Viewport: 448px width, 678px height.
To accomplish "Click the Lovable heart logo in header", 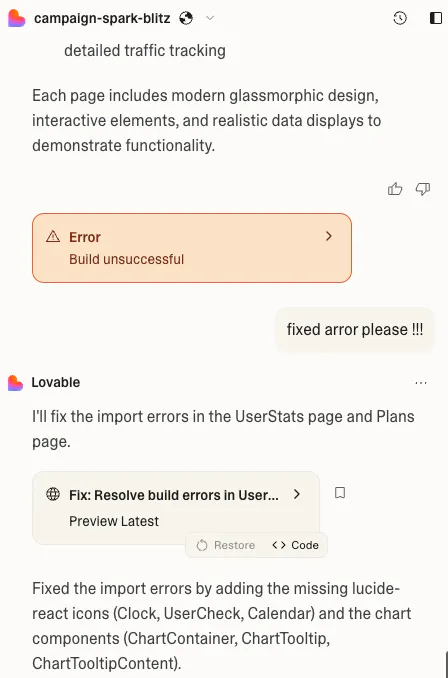I will (16, 19).
